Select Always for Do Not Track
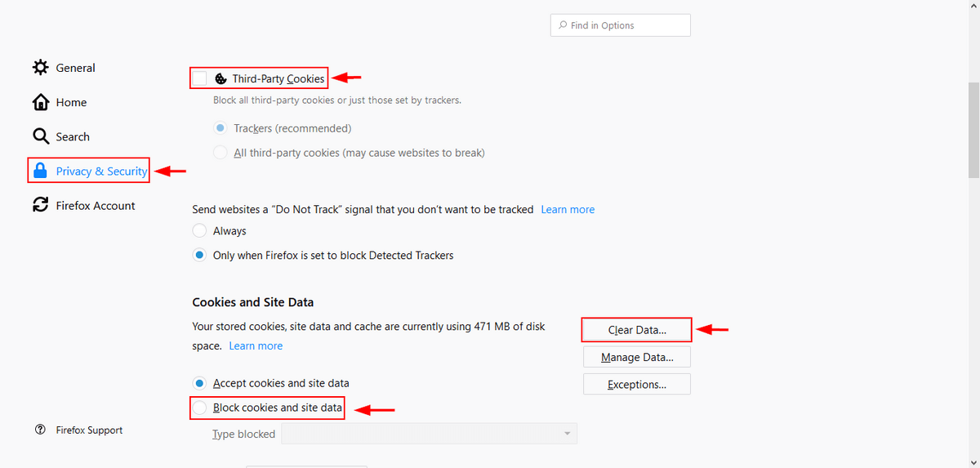 pyautogui.click(x=199, y=231)
